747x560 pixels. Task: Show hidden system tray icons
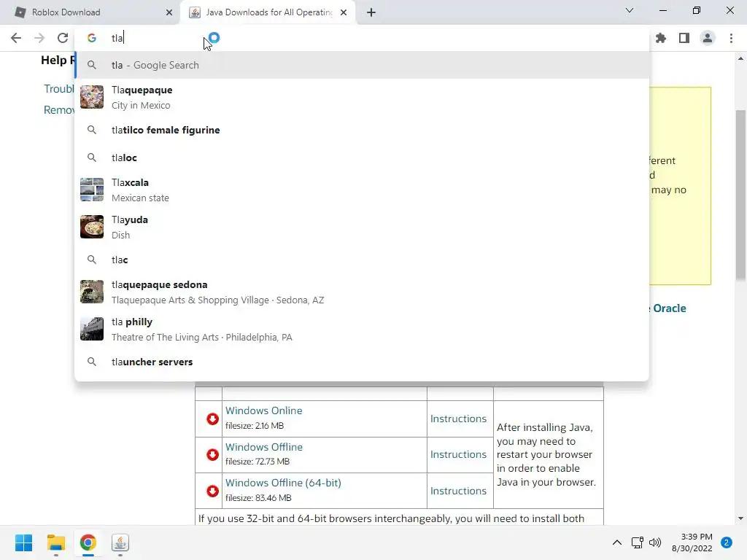pos(617,542)
